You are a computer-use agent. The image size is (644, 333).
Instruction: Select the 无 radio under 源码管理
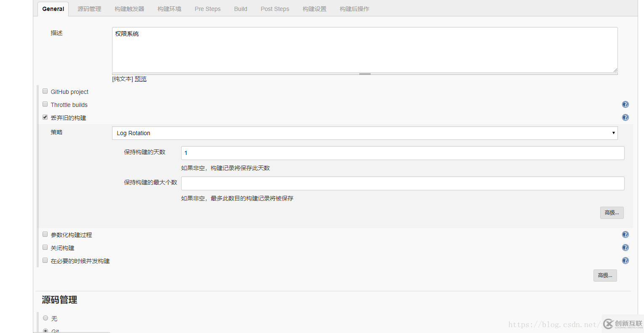[45, 318]
